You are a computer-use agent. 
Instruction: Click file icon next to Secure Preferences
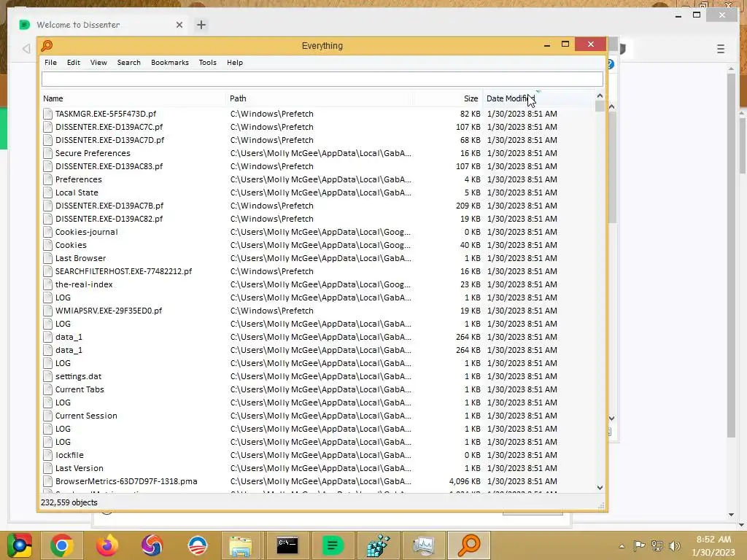(47, 153)
